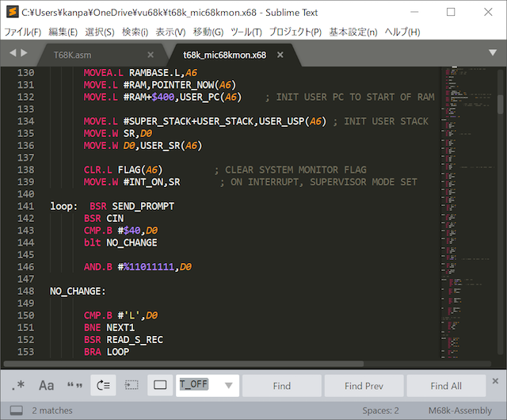Open the ファイル(F) menu
This screenshot has height=420, width=507.
pos(22,32)
